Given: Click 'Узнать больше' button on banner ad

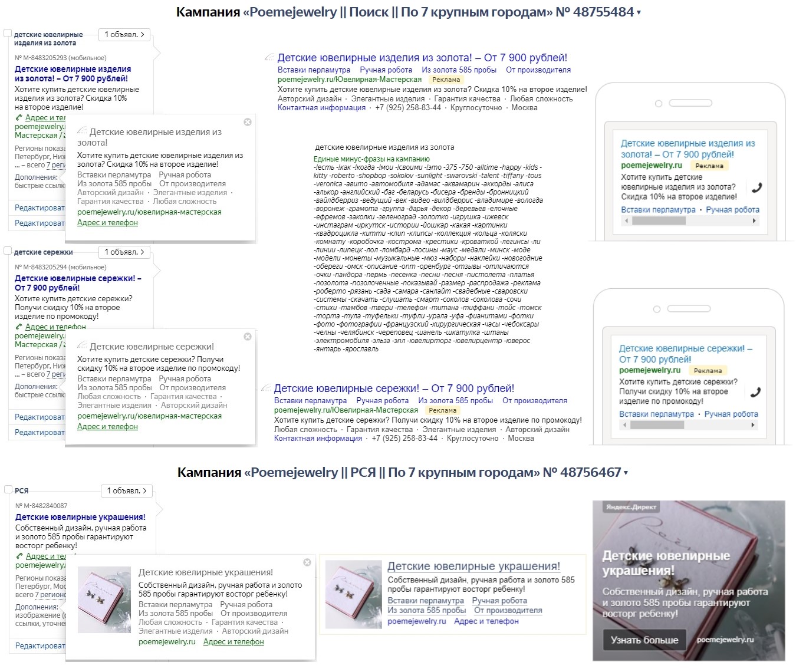Looking at the screenshot, I should pos(644,640).
